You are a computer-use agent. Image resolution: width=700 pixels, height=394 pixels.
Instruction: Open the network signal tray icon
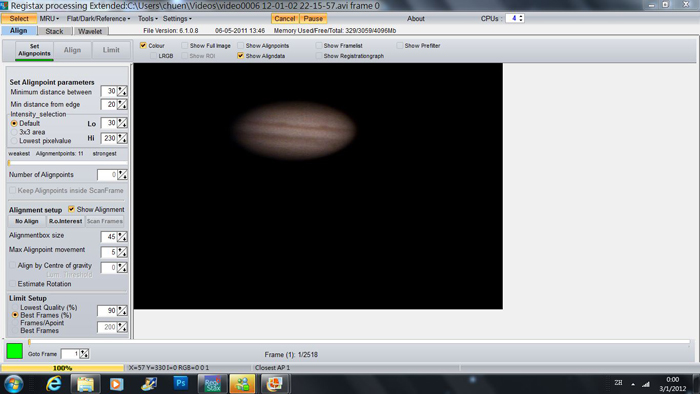pyautogui.click(x=646, y=384)
